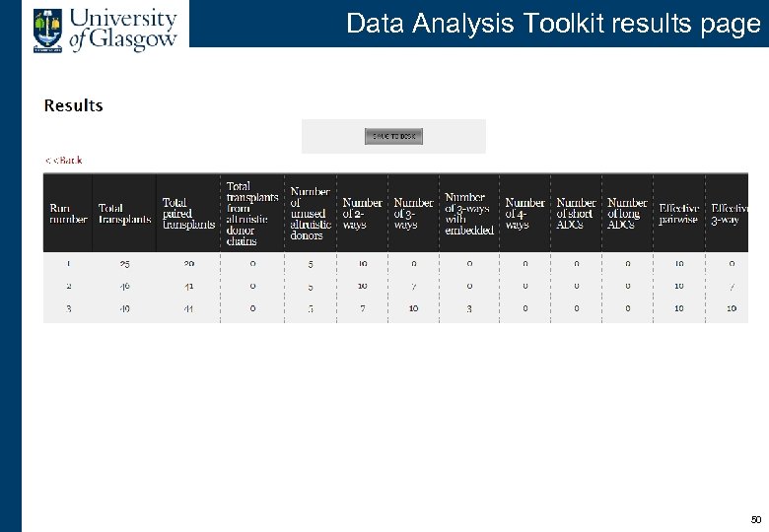Select run number 1 in the table
769x532 pixels.
68,264
